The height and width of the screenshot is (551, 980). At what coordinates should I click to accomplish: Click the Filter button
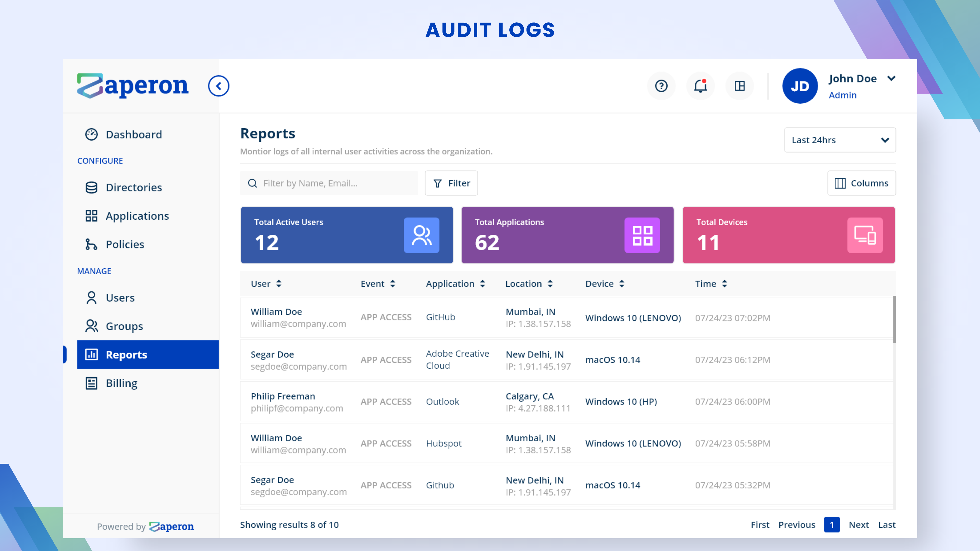coord(451,183)
